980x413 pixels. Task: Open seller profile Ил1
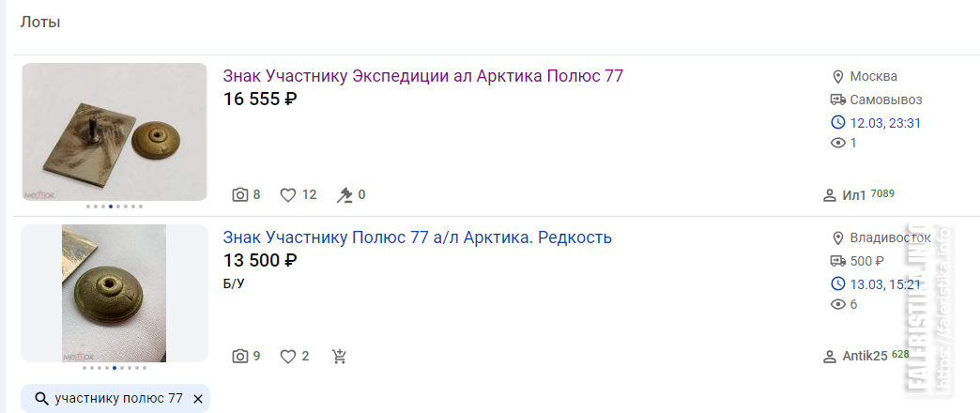pos(854,195)
